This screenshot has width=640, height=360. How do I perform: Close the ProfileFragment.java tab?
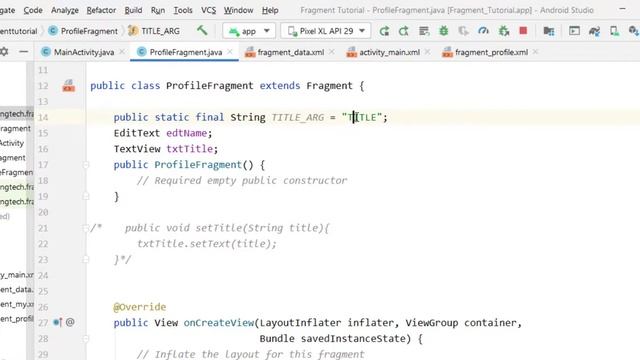230,52
